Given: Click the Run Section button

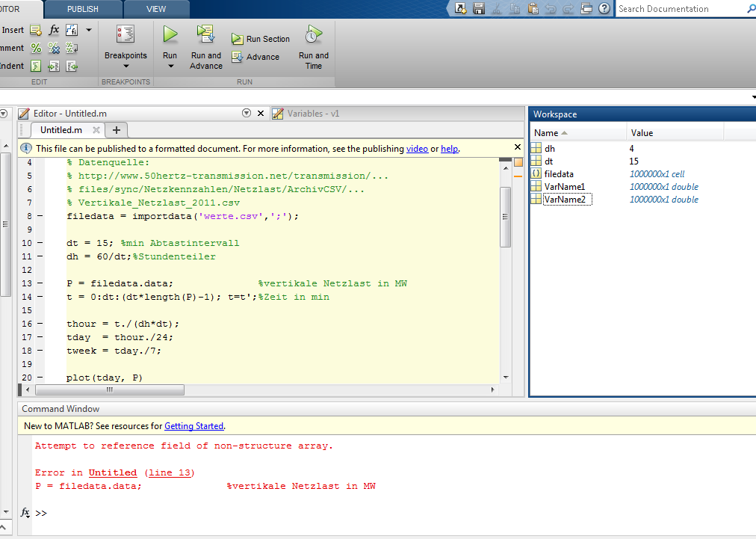Looking at the screenshot, I should coord(260,39).
